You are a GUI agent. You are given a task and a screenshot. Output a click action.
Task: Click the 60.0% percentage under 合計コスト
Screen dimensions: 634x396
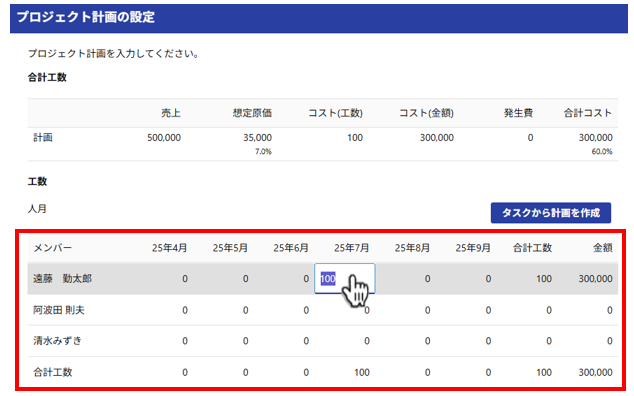(x=602, y=152)
